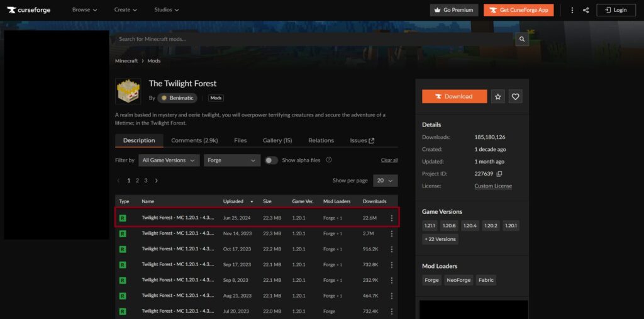644x319 pixels.
Task: Copy the Project ID 227639
Action: tap(499, 174)
